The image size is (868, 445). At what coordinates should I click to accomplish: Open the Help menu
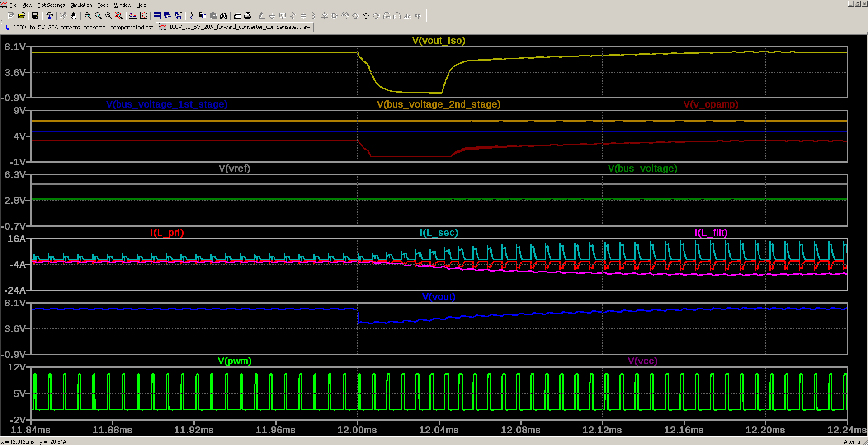click(142, 5)
